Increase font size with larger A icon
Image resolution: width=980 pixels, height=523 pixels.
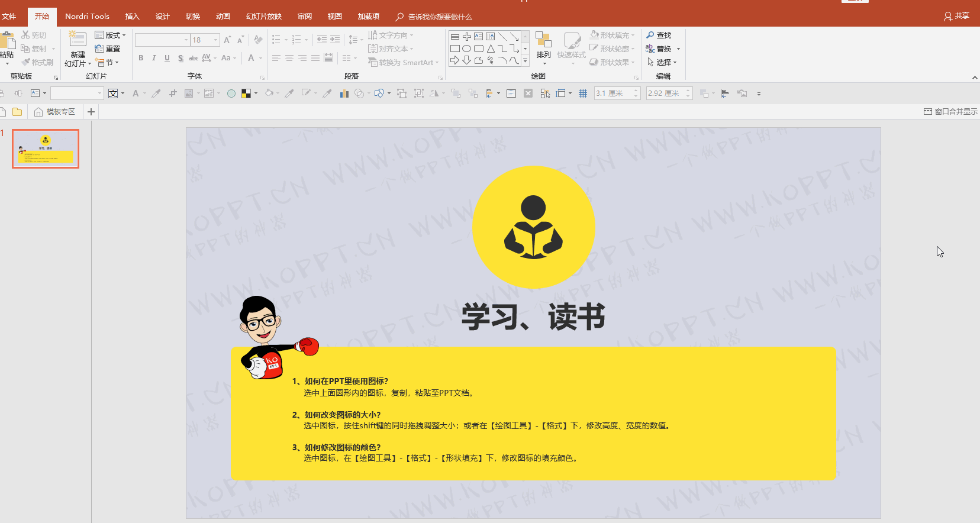pyautogui.click(x=227, y=40)
